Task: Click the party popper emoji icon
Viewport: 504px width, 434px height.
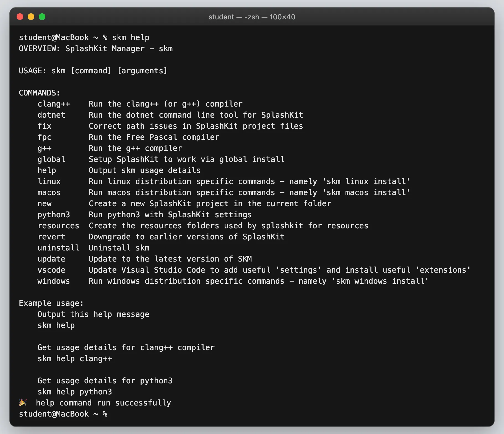Action: coord(23,402)
